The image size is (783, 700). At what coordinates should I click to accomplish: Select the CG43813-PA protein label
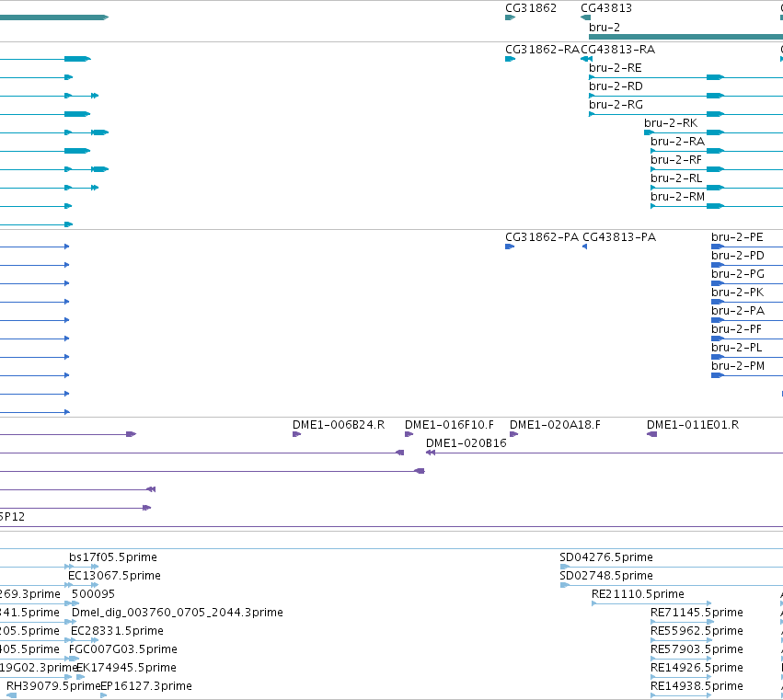619,237
